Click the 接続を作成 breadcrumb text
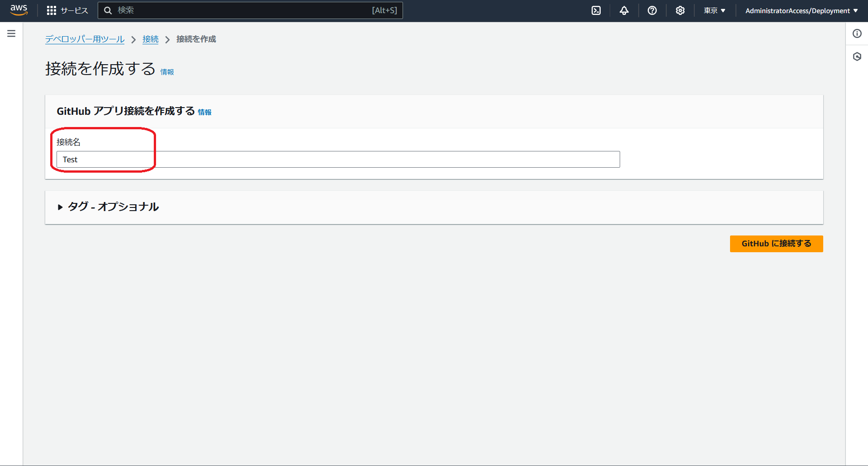 click(196, 39)
